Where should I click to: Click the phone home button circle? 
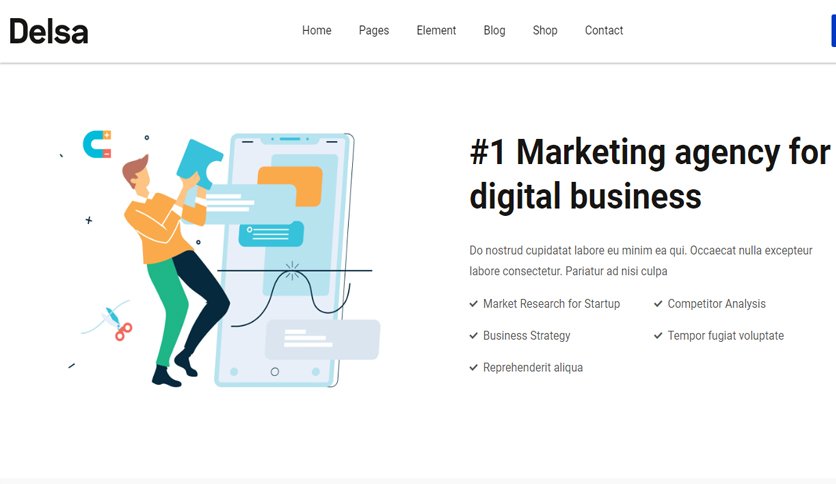click(275, 372)
